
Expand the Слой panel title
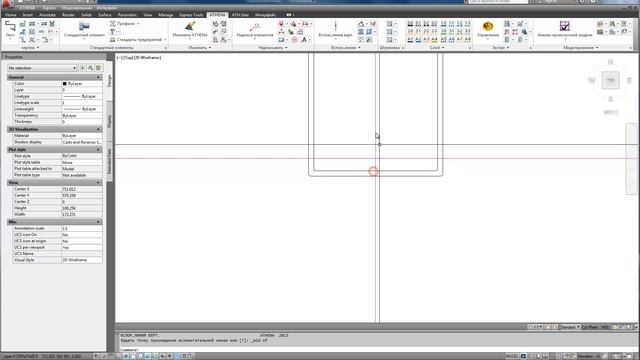(x=437, y=48)
